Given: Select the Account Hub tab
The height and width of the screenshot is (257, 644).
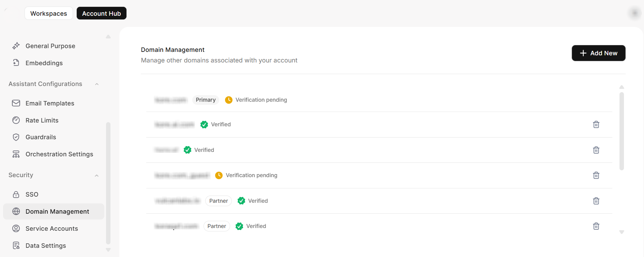Looking at the screenshot, I should pos(101,13).
